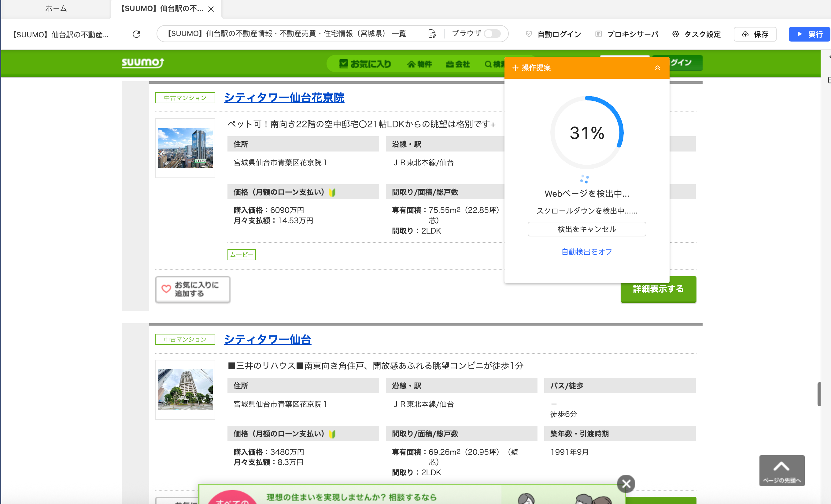Open お気に入り in the SUUMO nav
This screenshot has width=831, height=504.
[x=365, y=64]
